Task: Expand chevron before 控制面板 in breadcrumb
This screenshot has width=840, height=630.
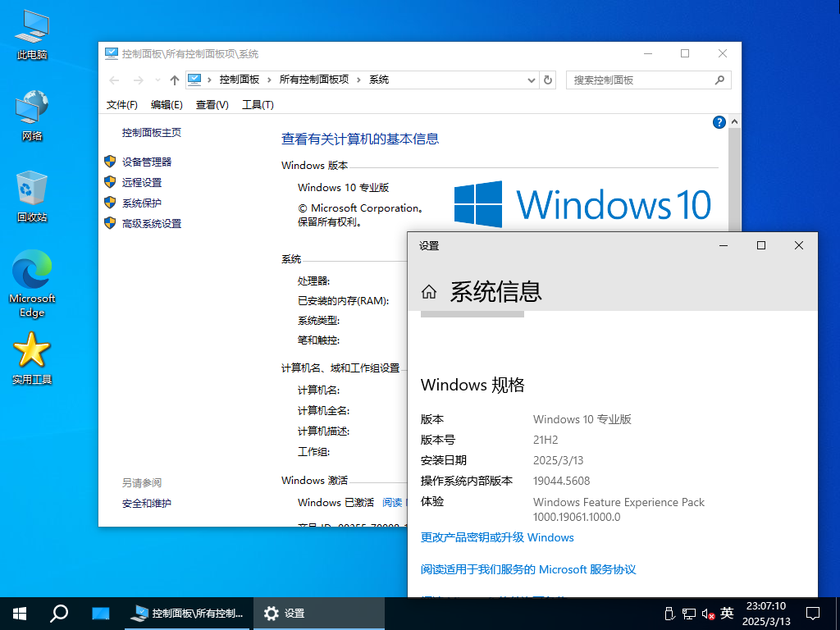Action: 209,80
